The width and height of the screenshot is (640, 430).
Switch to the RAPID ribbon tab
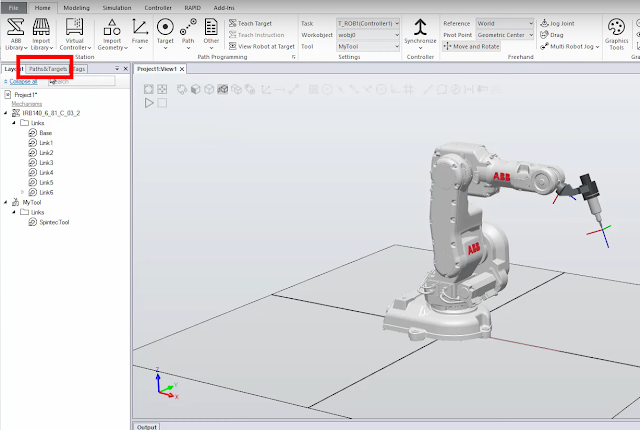pos(192,8)
